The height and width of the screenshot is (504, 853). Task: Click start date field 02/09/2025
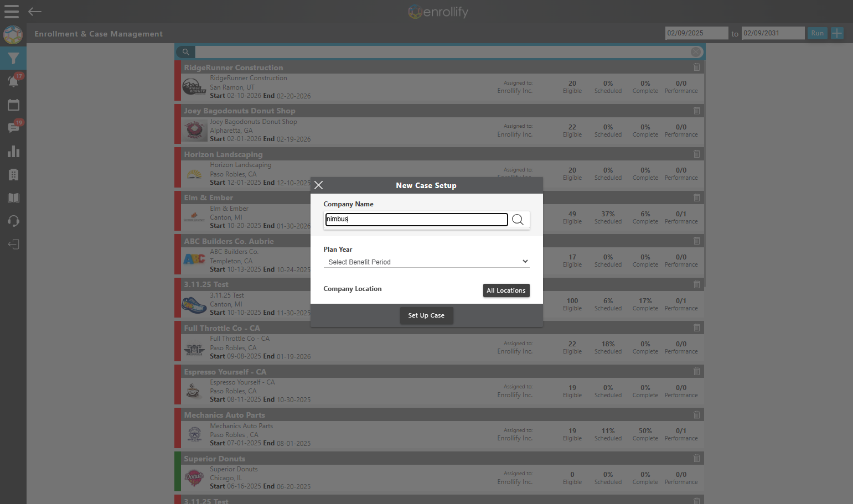click(x=696, y=33)
